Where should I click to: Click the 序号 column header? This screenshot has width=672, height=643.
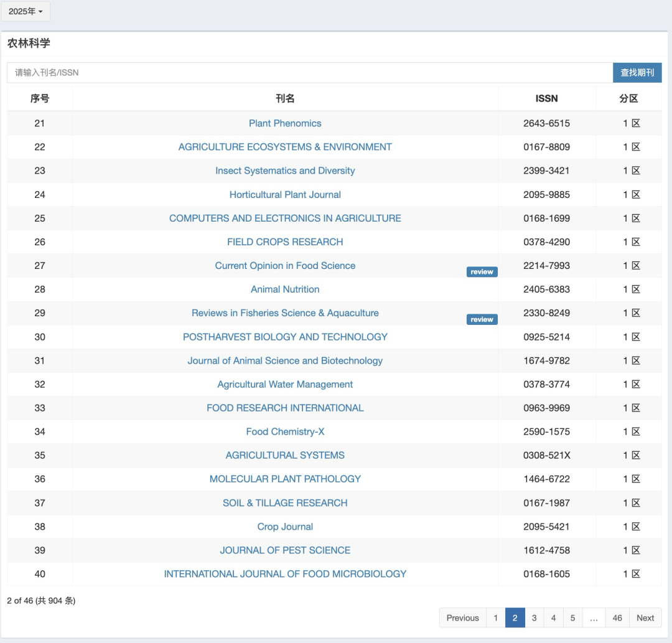click(39, 98)
